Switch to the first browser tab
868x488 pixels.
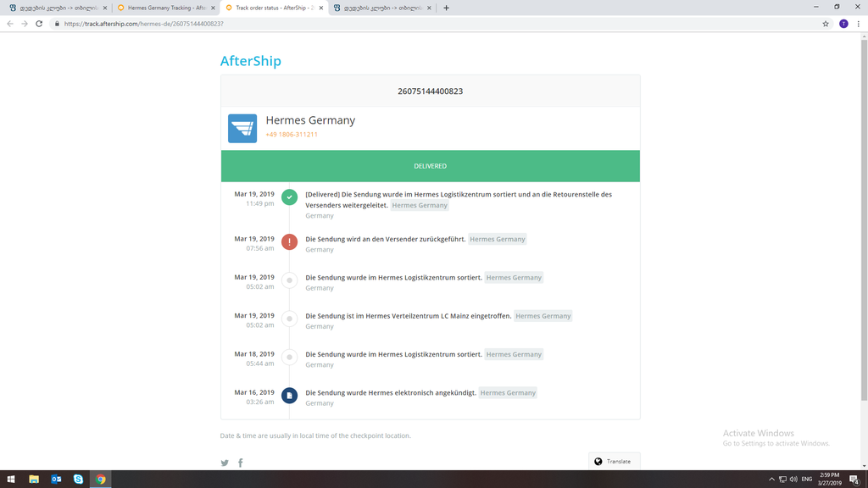[57, 8]
